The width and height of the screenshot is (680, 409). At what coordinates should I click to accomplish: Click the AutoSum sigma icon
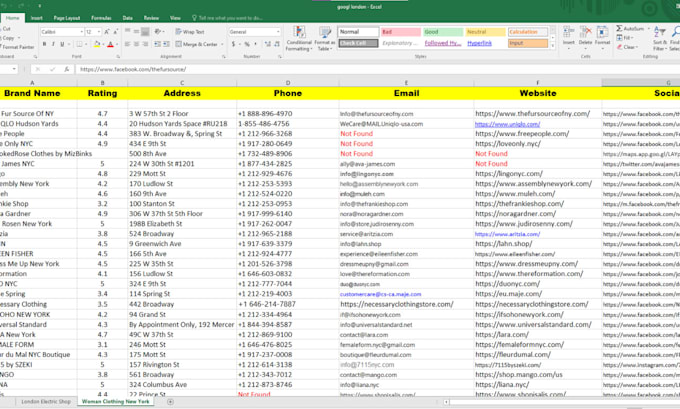click(x=619, y=29)
